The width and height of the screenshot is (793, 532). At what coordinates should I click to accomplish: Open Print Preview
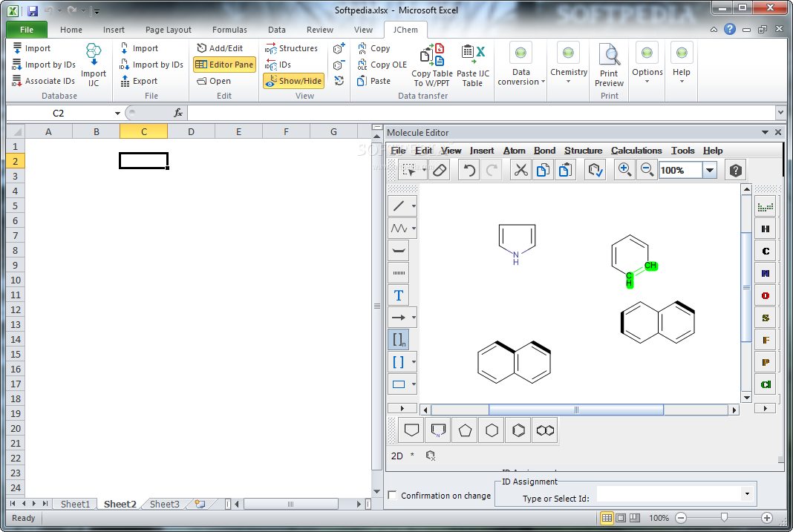(609, 65)
